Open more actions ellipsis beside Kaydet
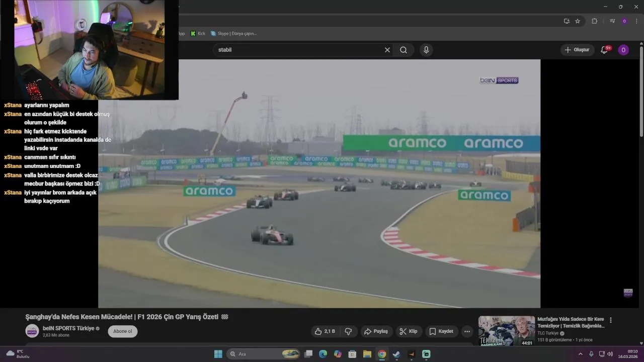This screenshot has height=362, width=644. coord(467,331)
